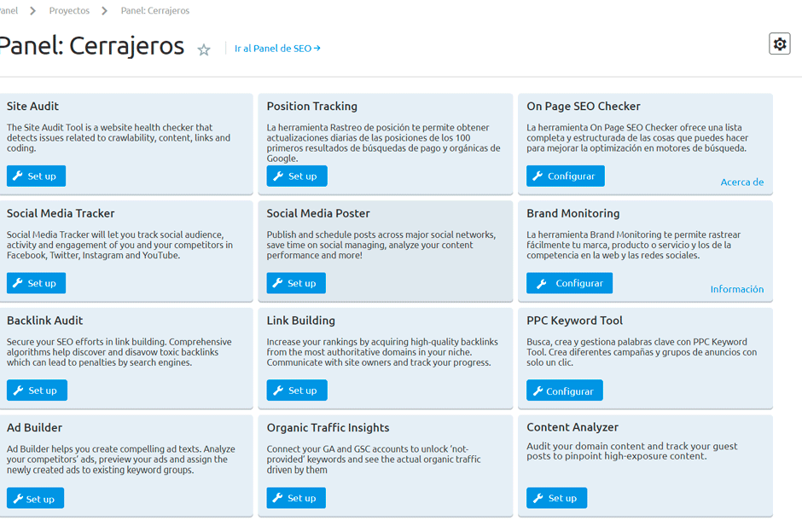Configurar PPC Keyword Tool
The image size is (802, 532).
click(x=565, y=390)
